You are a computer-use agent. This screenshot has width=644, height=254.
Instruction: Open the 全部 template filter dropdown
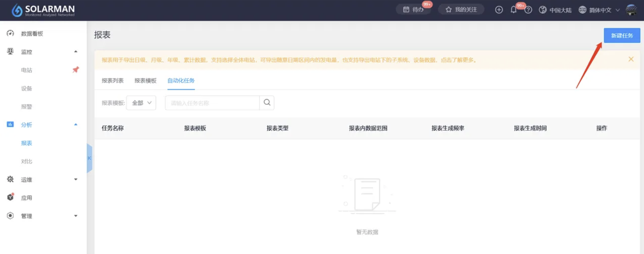141,103
